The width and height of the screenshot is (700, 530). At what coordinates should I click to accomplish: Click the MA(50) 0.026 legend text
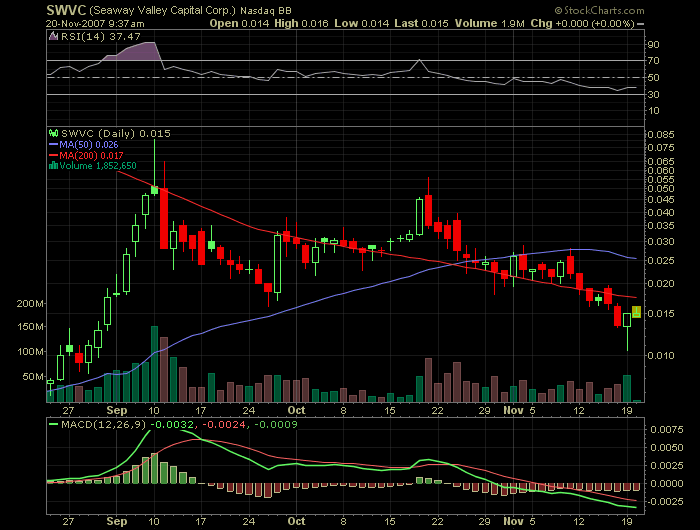coord(89,145)
